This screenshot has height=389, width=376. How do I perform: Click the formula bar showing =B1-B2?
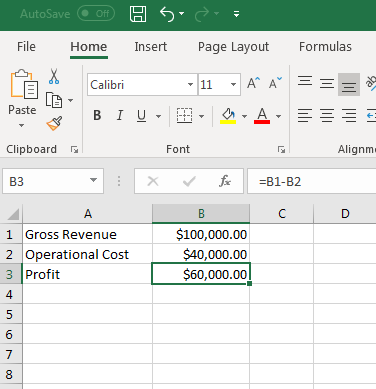tap(312, 181)
